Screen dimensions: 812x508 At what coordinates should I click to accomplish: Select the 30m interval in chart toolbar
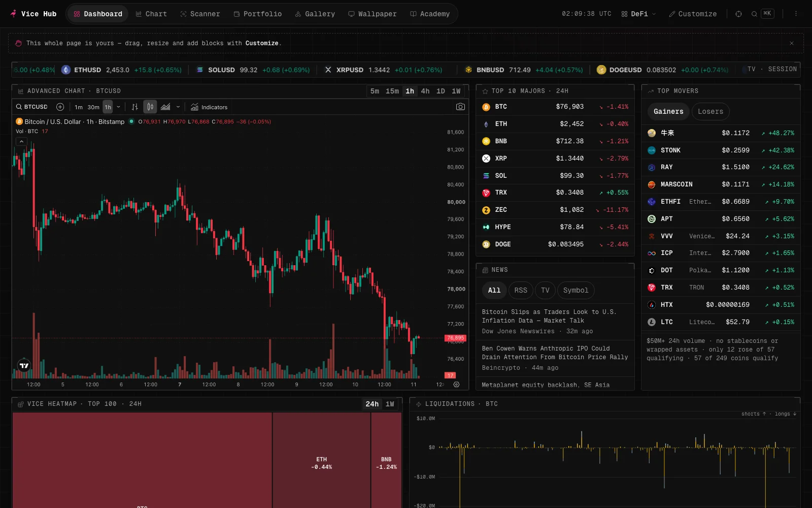point(93,107)
